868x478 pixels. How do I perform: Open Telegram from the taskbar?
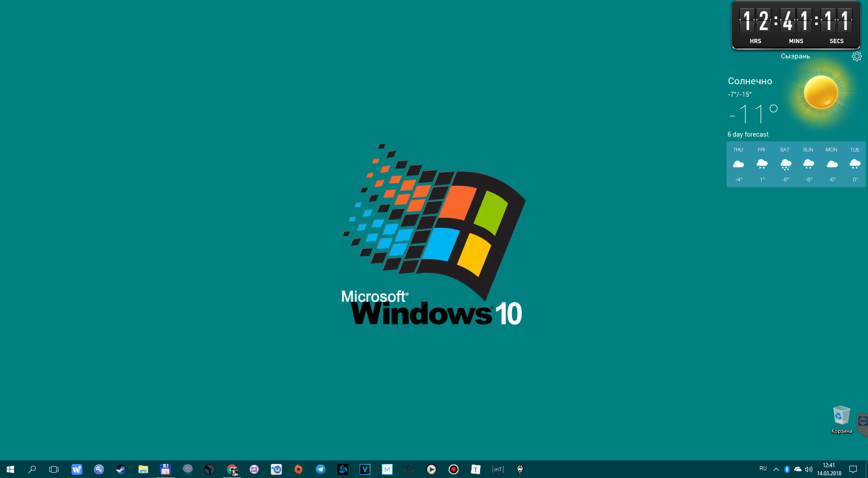pyautogui.click(x=321, y=469)
